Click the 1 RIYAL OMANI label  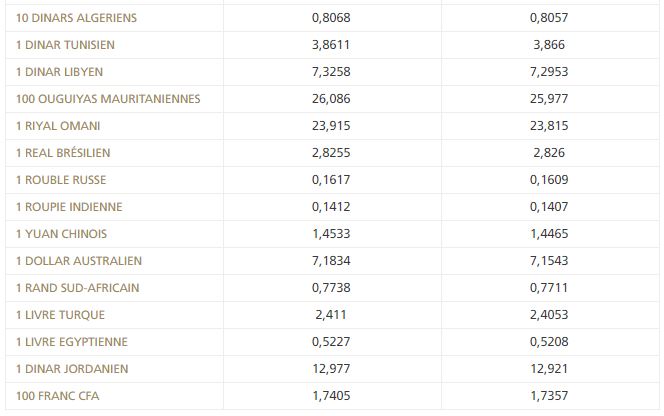[x=58, y=126]
